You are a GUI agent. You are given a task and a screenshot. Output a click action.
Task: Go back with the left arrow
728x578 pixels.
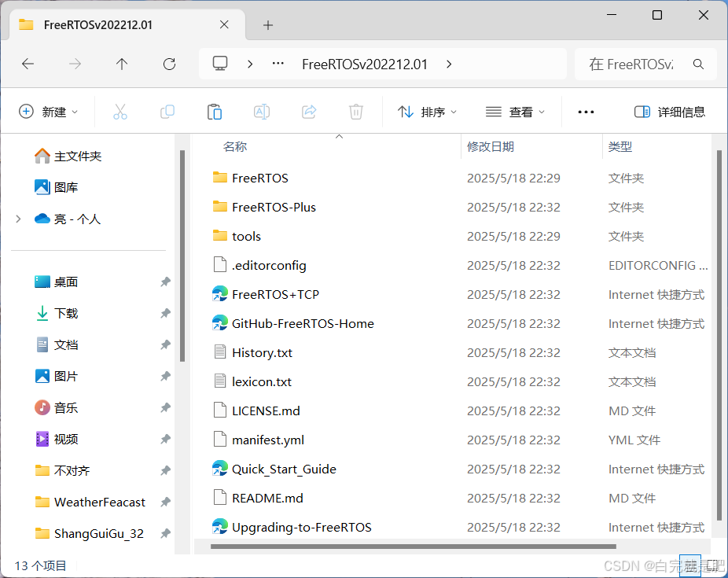tap(28, 64)
